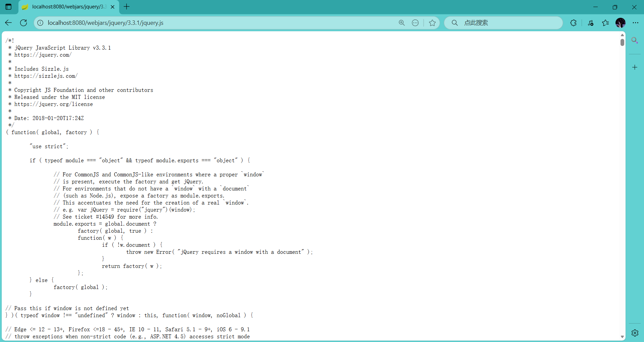644x342 pixels.
Task: Minimize the browser window
Action: [x=596, y=7]
